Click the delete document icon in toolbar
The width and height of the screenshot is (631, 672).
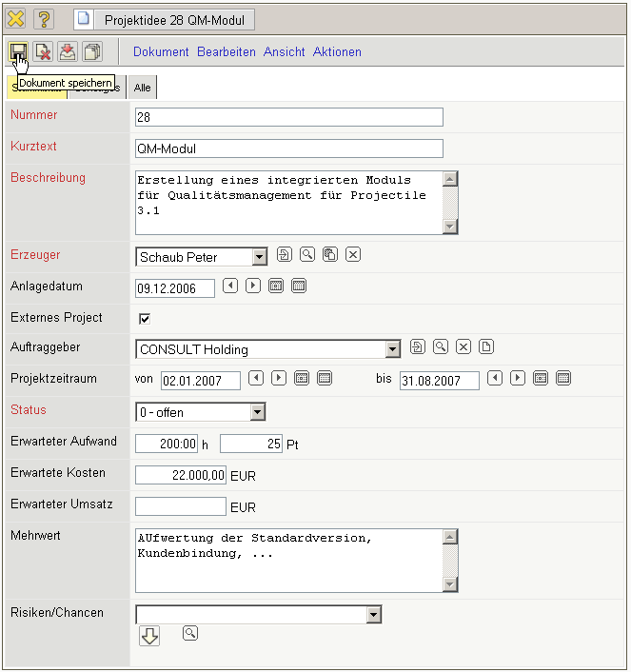pyautogui.click(x=42, y=51)
